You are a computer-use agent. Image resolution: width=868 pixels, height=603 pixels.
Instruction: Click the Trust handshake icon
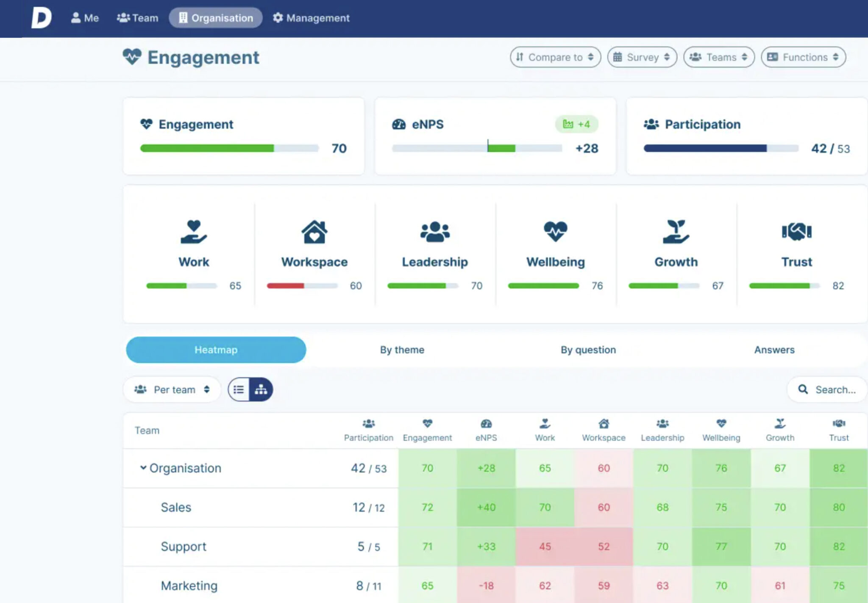tap(796, 232)
